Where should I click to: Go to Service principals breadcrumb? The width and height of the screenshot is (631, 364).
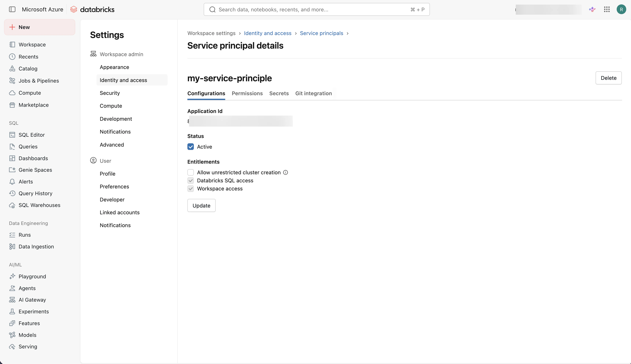(321, 33)
